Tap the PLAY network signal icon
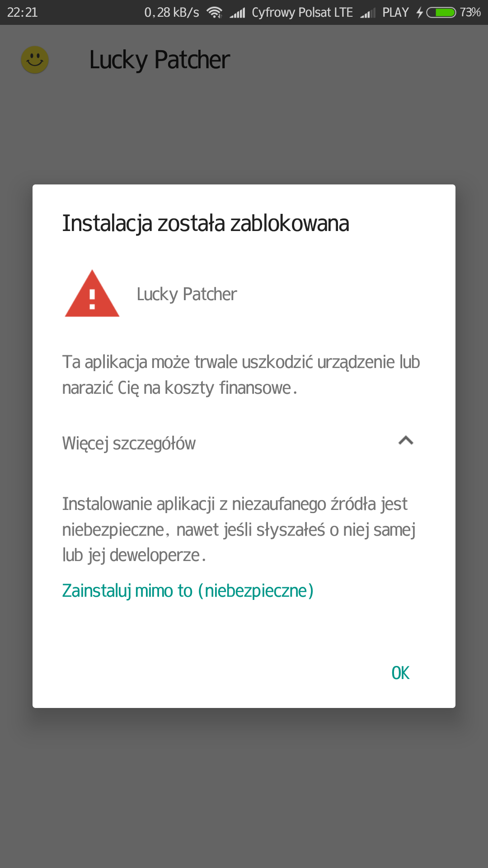 (x=368, y=13)
